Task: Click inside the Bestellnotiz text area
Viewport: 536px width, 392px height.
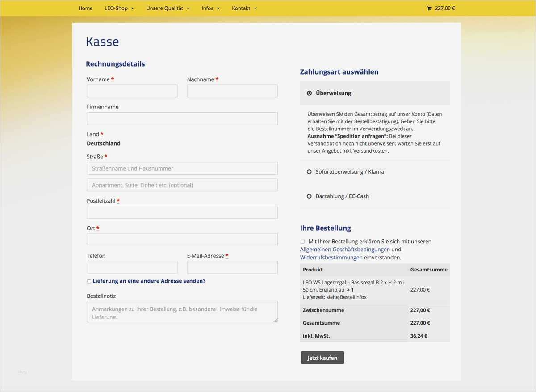Action: coord(182,311)
